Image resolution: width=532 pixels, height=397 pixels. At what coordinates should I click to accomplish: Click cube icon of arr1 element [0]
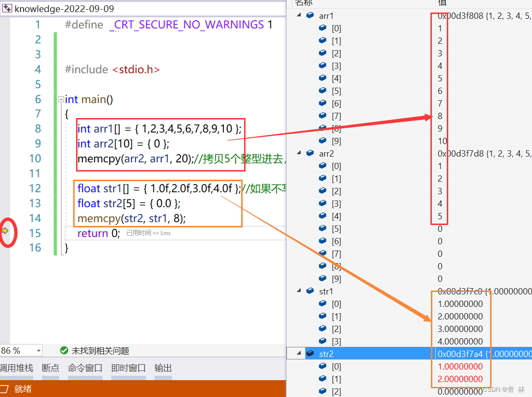(323, 28)
